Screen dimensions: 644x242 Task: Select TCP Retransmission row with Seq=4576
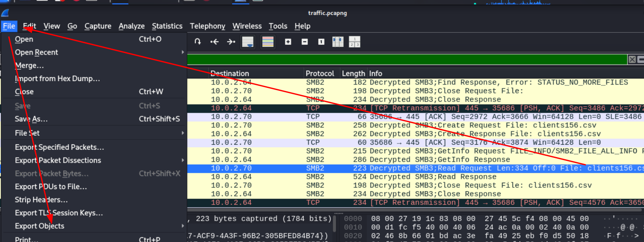[x=415, y=202]
